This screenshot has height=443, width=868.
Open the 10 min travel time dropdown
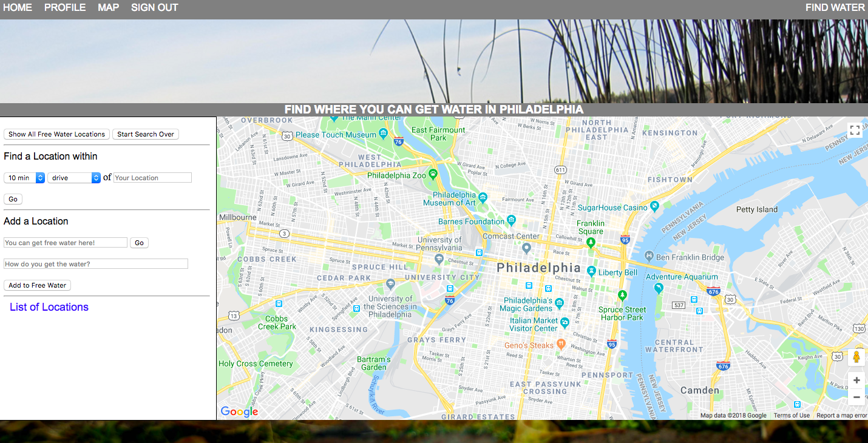coord(24,178)
